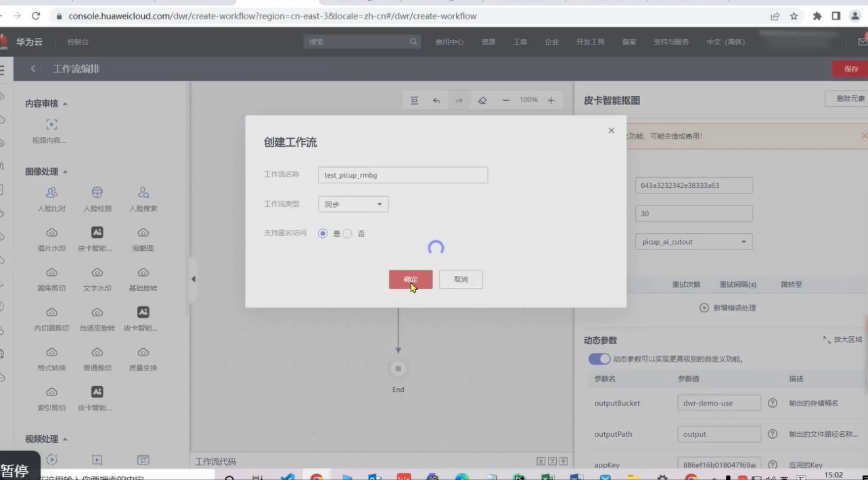The image size is (868, 480).
Task: Select 是 for anonymous access
Action: (x=323, y=233)
